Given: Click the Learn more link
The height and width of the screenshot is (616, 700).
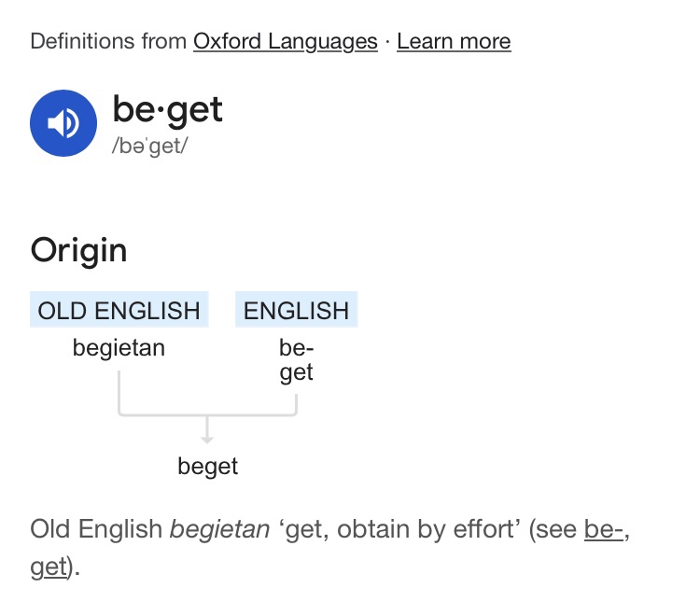Looking at the screenshot, I should (x=454, y=41).
